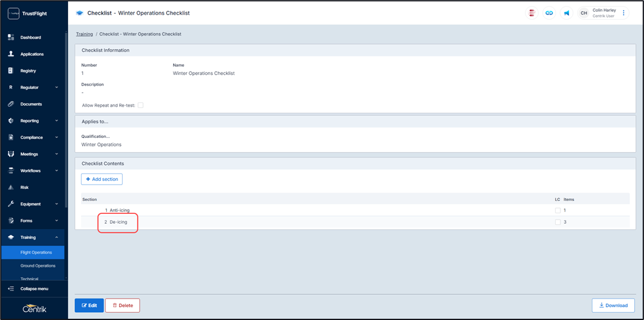
Task: Click the Winter Operations qualification text
Action: click(x=101, y=145)
